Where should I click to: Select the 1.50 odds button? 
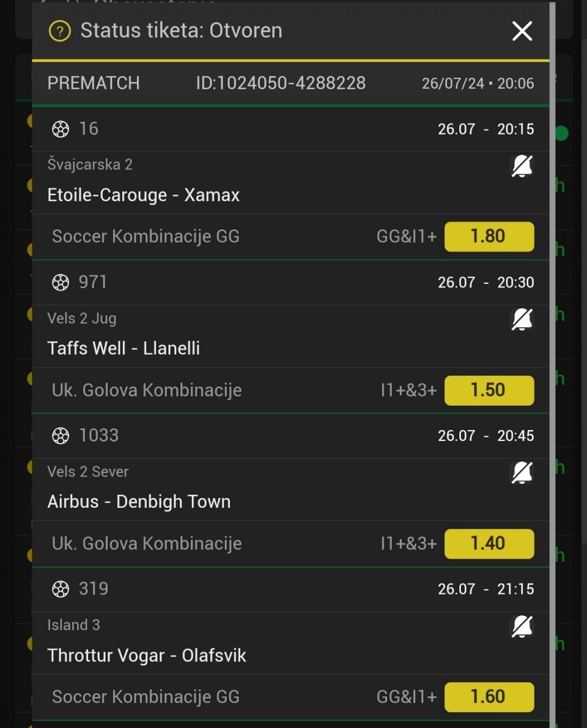489,390
